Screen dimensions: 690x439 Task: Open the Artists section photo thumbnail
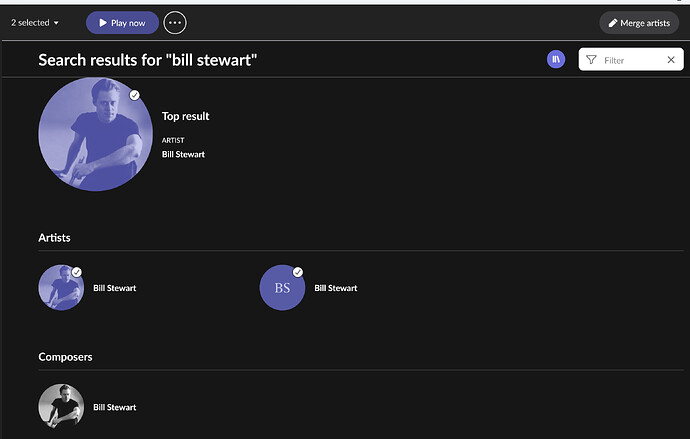60,288
